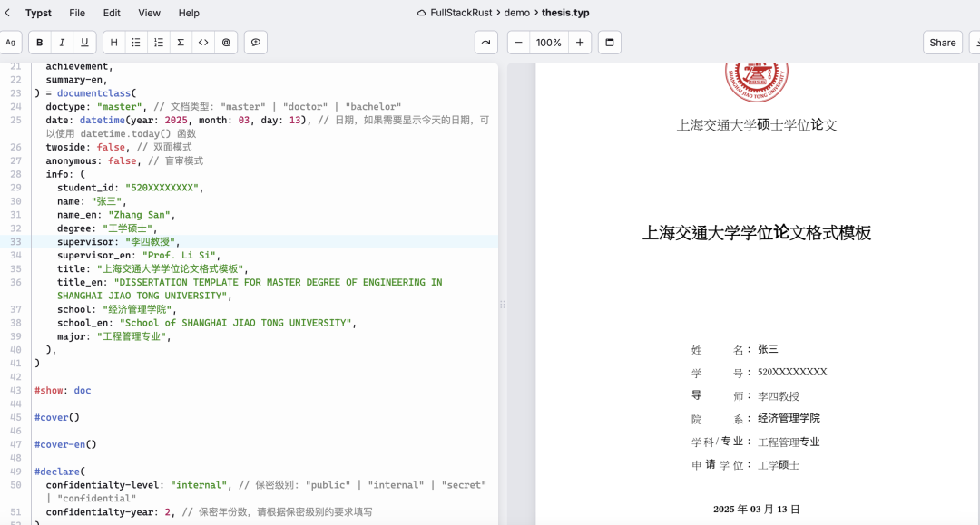
Task: Click line number 43 in the gutter
Action: (x=15, y=390)
